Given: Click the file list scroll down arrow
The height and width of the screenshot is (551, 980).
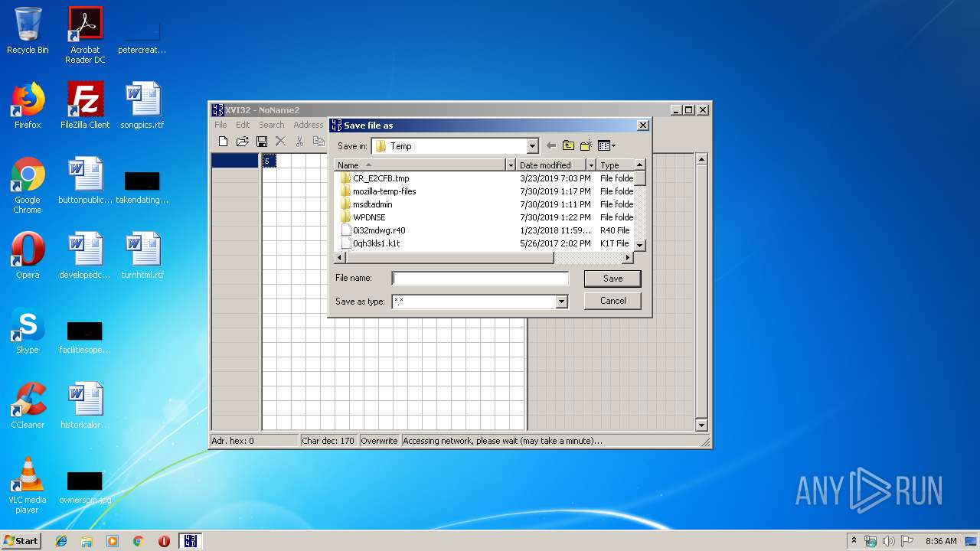Looking at the screenshot, I should click(x=640, y=246).
